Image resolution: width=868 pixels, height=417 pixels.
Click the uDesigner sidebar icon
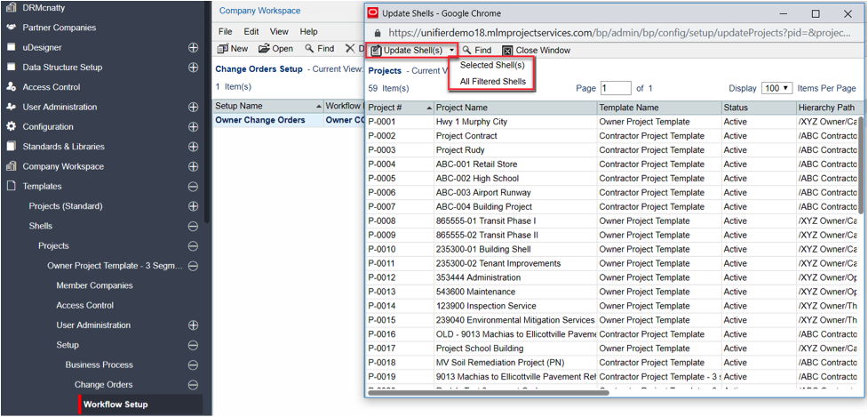pyautogui.click(x=11, y=48)
